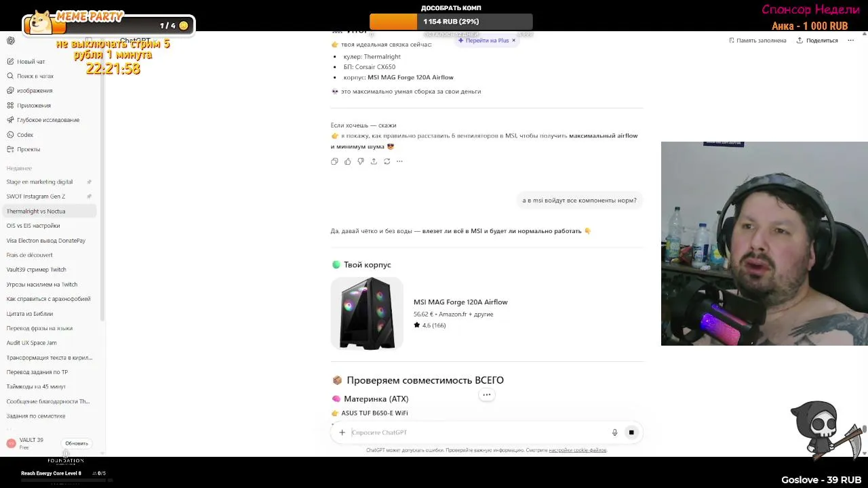Viewport: 868px width, 488px height.
Task: Dismiss the Перейти на Plus banner
Action: 513,41
